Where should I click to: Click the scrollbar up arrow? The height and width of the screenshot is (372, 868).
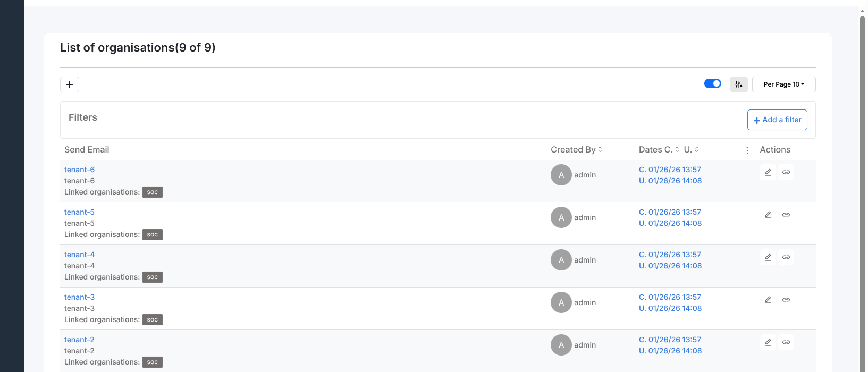(863, 11)
